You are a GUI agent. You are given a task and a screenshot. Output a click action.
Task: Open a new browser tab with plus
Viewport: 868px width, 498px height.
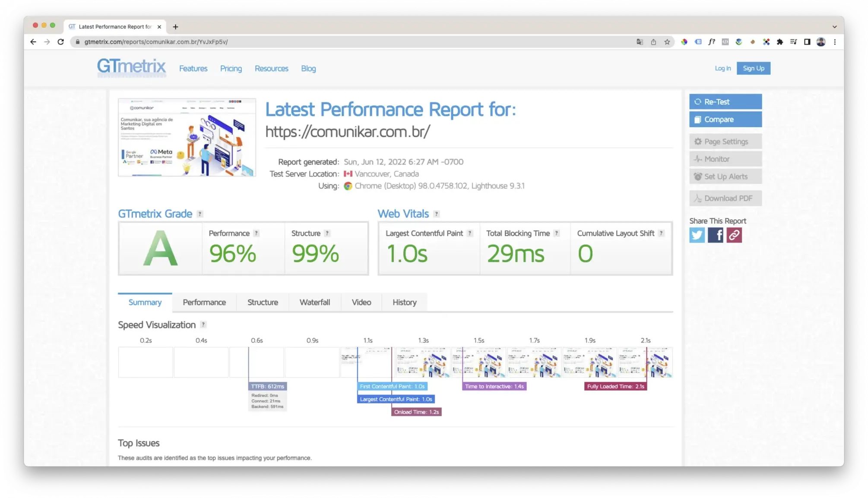[175, 27]
